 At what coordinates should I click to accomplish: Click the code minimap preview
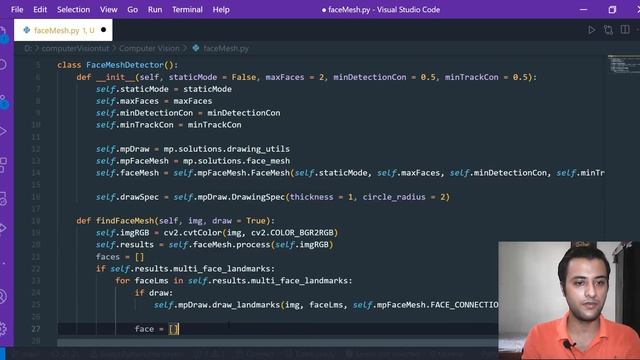[x=624, y=64]
